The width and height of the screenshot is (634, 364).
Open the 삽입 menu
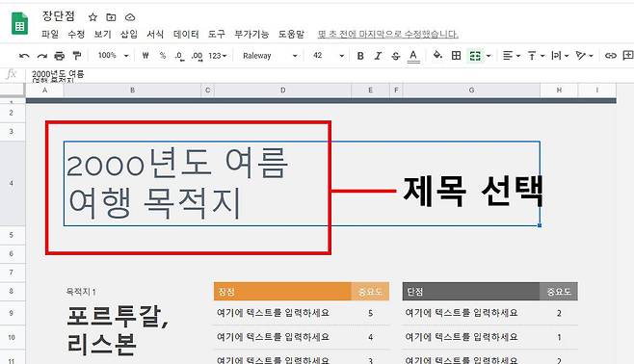click(x=128, y=34)
